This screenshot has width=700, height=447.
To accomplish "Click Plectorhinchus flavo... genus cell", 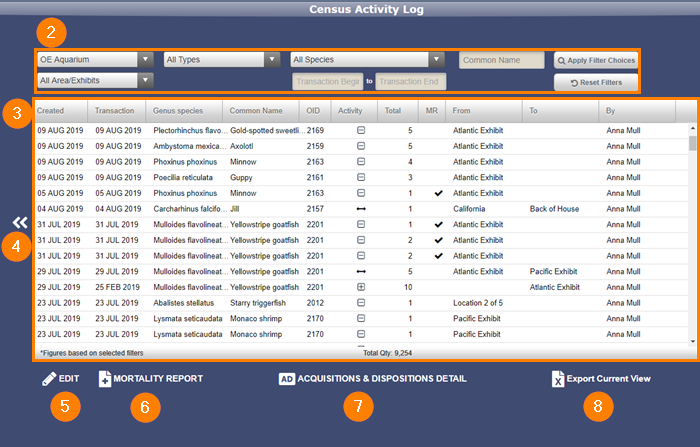I will (x=191, y=130).
